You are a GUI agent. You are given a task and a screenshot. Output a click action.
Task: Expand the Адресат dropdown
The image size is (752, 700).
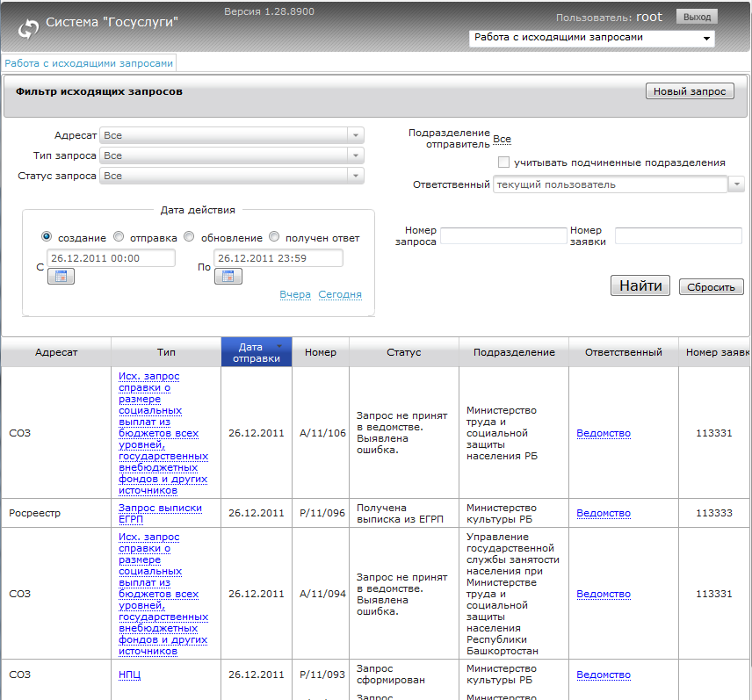point(355,136)
